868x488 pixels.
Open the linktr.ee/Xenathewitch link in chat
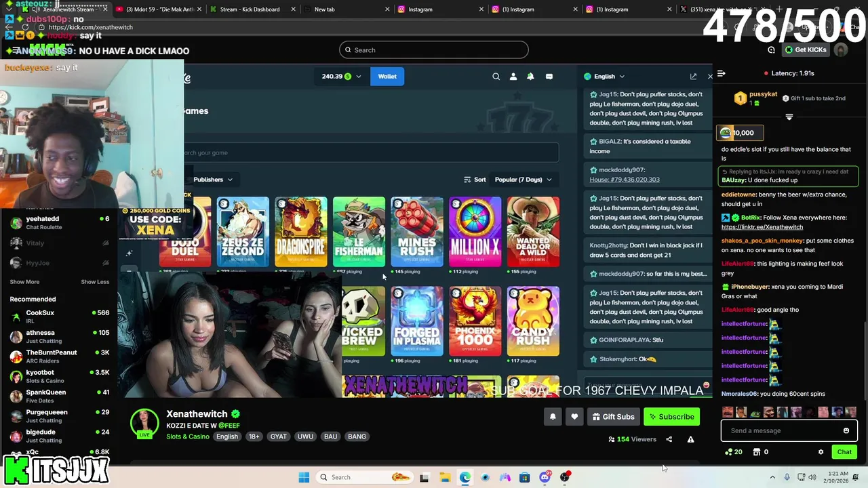[762, 227]
